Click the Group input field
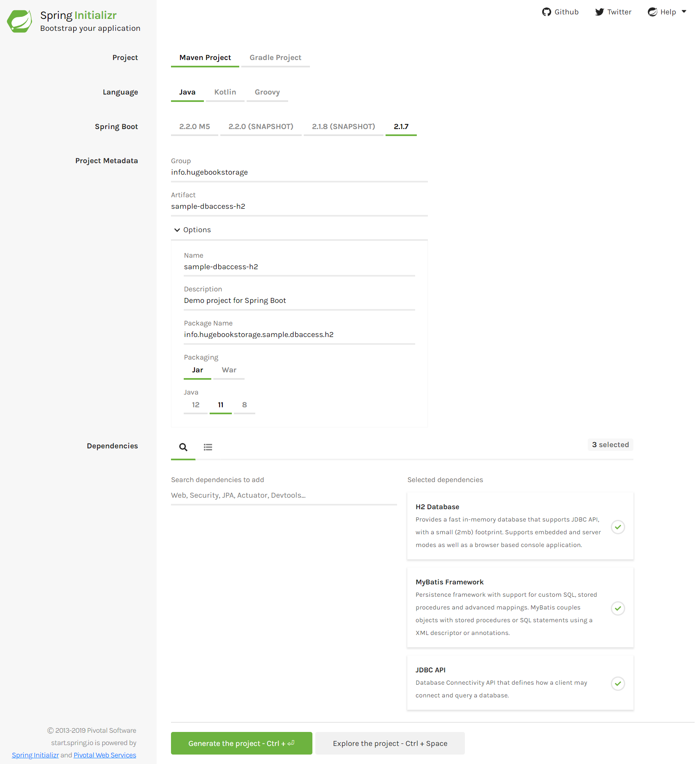The width and height of the screenshot is (700, 764). [299, 173]
